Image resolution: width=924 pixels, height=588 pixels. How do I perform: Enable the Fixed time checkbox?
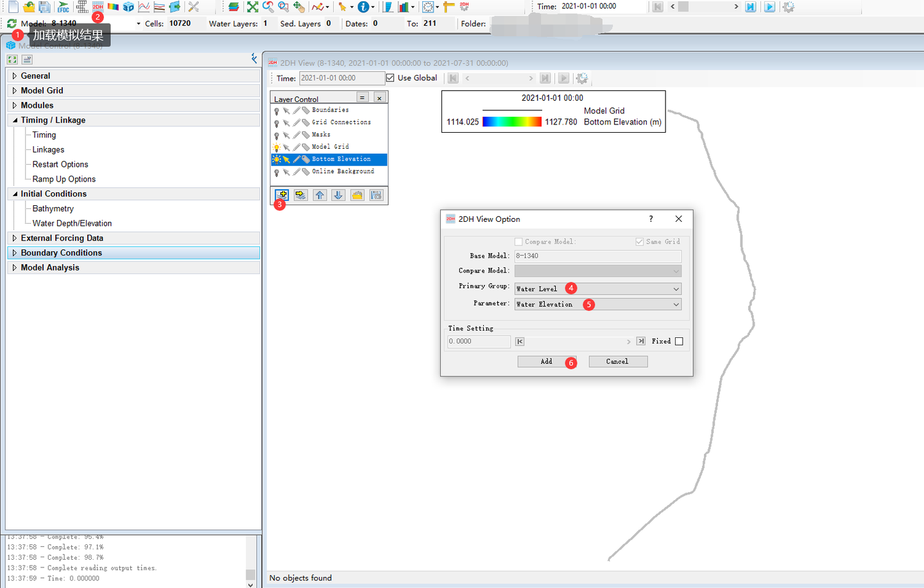[679, 341]
